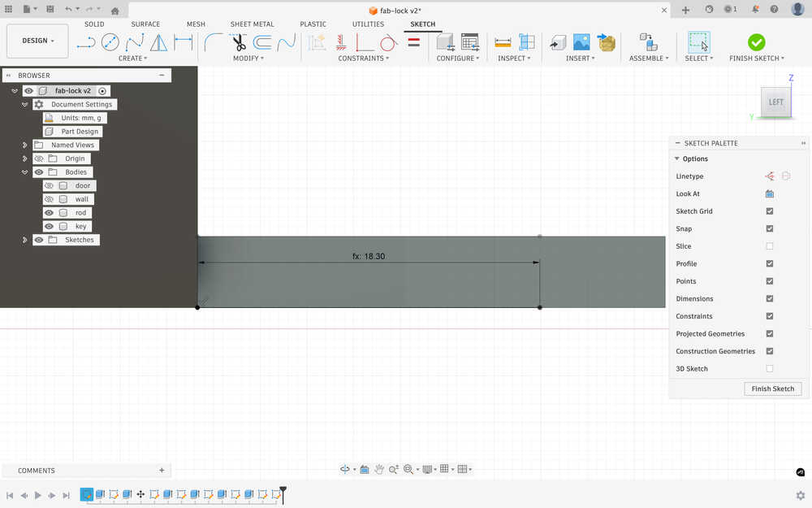Screen dimensions: 812x508
Task: Select the Trim scissors tool
Action: (237, 42)
